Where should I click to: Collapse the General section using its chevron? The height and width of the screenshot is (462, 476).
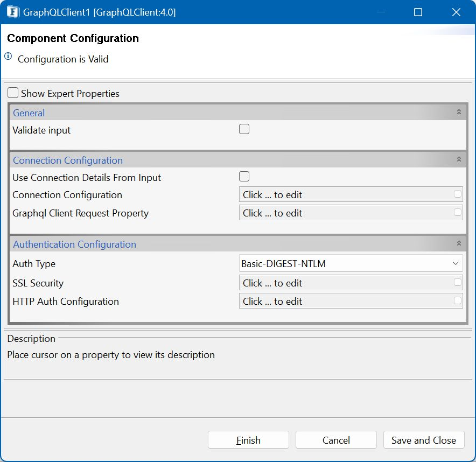459,112
